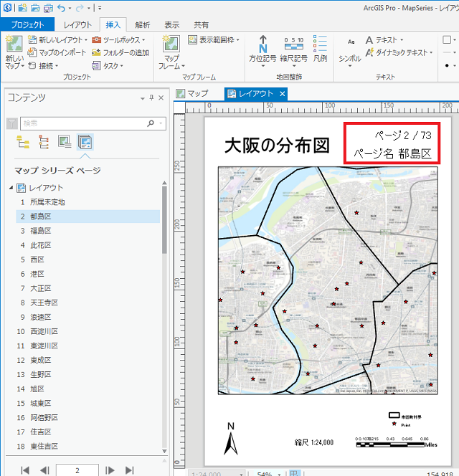
Task: Open project folder icon in quick access toolbar
Action: [x=35, y=8]
